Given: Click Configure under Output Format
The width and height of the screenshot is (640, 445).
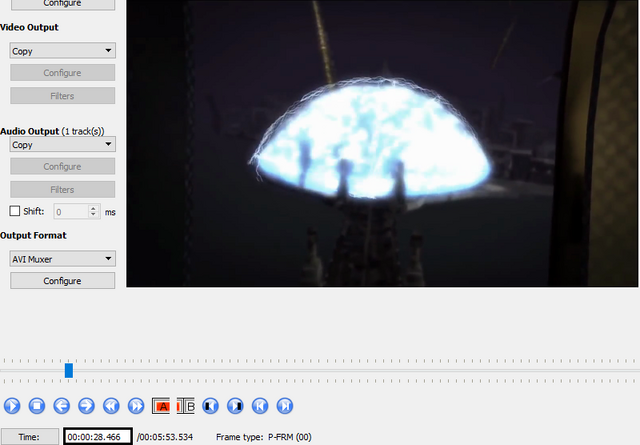Looking at the screenshot, I should click(x=62, y=281).
